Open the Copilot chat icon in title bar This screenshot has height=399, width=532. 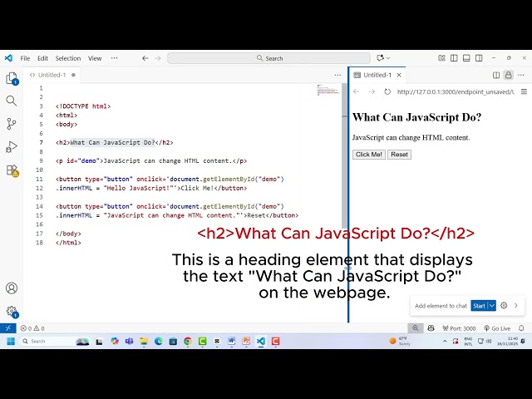(381, 58)
